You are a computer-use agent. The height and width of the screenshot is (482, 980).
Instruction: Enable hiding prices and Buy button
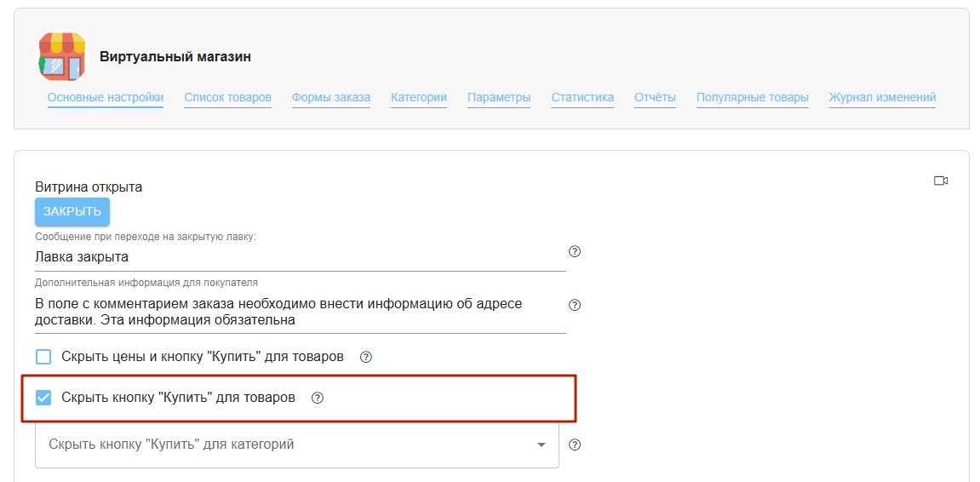point(43,357)
